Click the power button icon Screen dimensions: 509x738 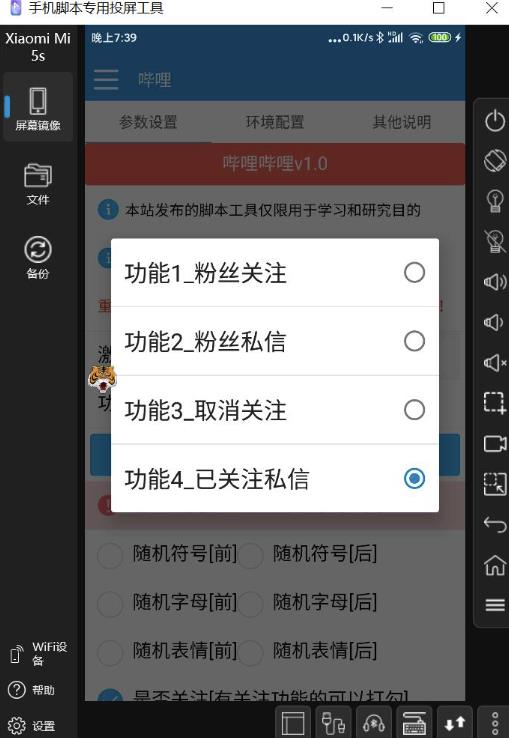pos(495,121)
